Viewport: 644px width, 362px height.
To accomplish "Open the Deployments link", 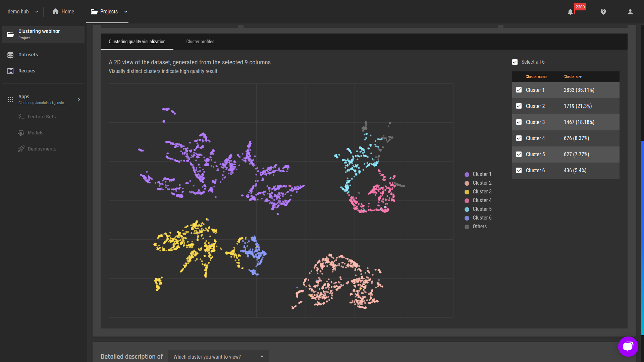I will [42, 149].
